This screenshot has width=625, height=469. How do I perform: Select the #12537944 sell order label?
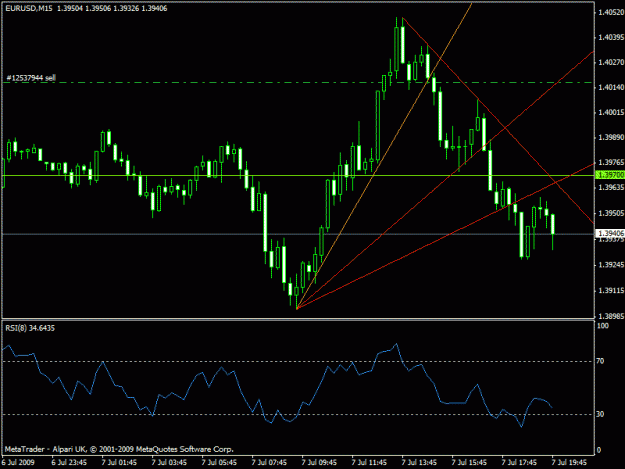point(31,78)
